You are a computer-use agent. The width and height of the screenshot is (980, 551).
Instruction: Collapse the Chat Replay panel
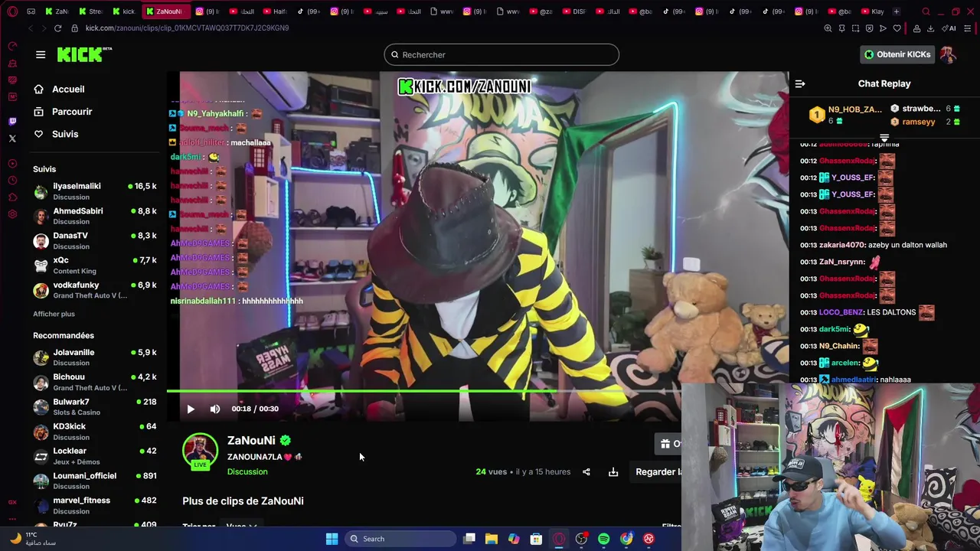click(800, 83)
